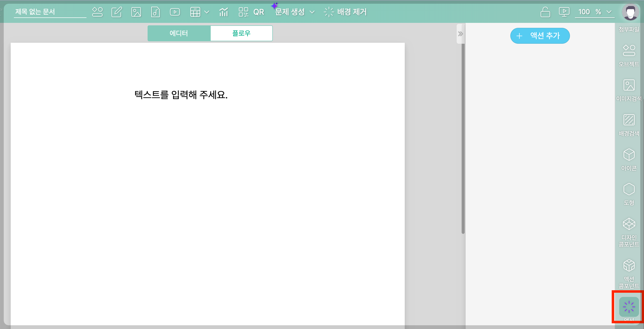Viewport: 644px width, 329px height.
Task: Click the shapes object icon in top toolbar
Action: click(97, 12)
